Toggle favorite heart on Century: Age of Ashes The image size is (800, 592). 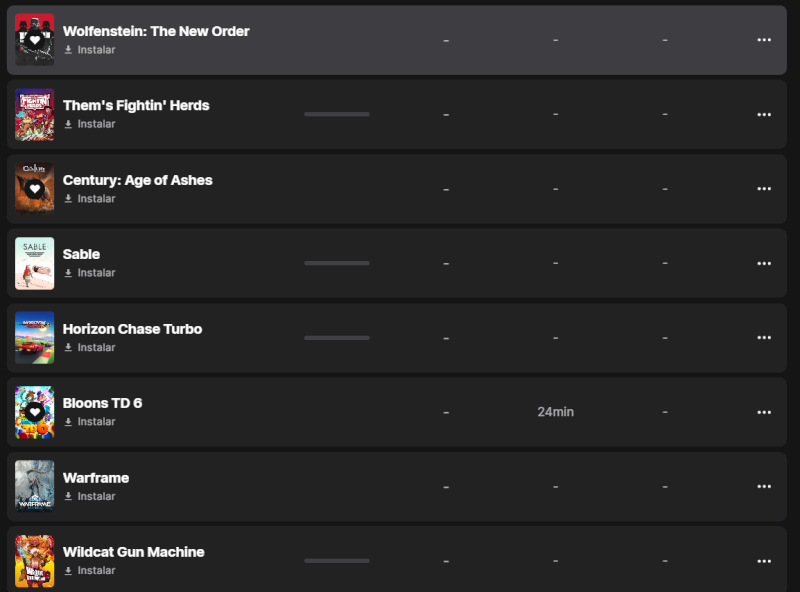(35, 188)
